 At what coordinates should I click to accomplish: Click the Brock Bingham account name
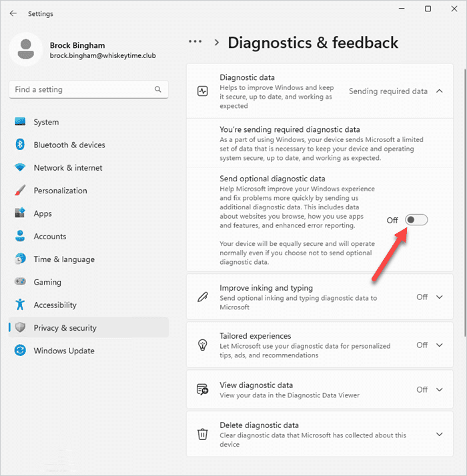pos(77,45)
